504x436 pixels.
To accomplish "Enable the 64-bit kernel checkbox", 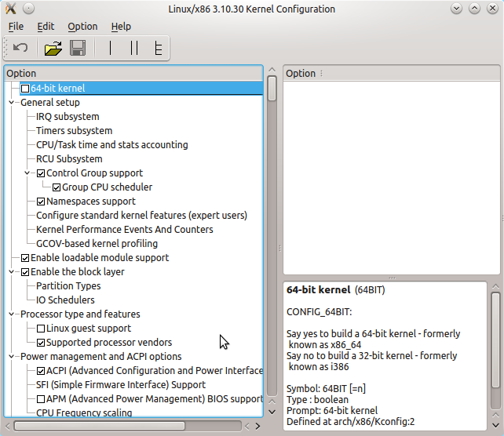I will (x=25, y=89).
